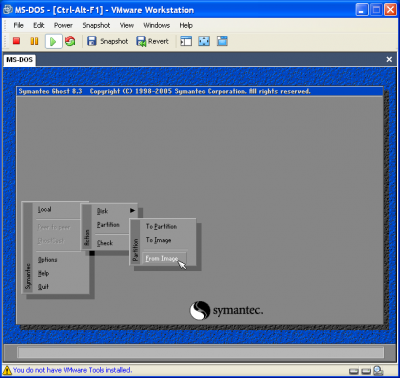The height and width of the screenshot is (378, 400).
Task: Click the VMware Tools warning triangle icon
Action: pyautogui.click(x=7, y=370)
